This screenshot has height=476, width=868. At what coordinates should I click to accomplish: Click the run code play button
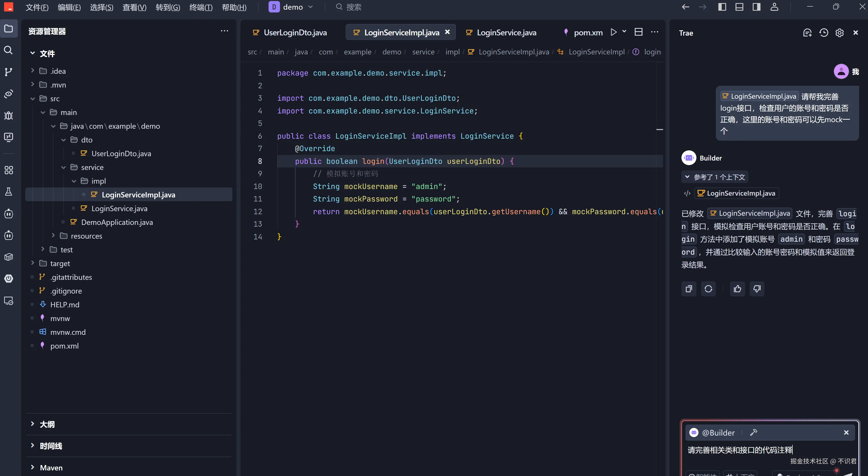614,32
